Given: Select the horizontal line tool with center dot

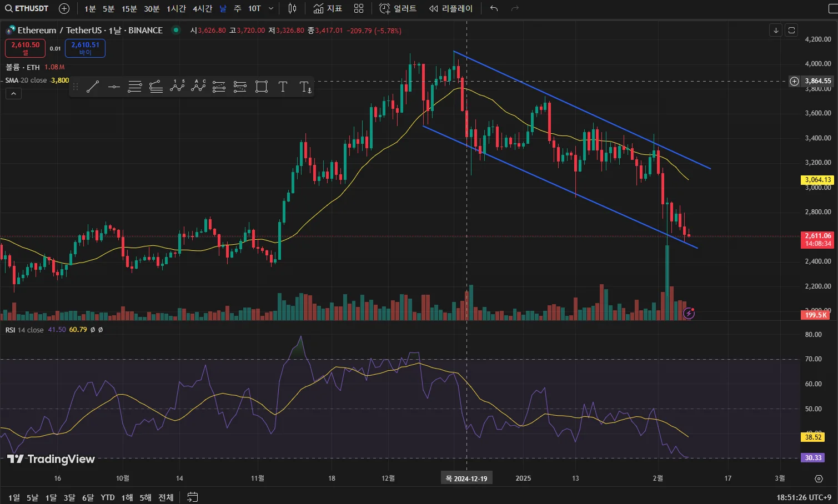Looking at the screenshot, I should (114, 87).
